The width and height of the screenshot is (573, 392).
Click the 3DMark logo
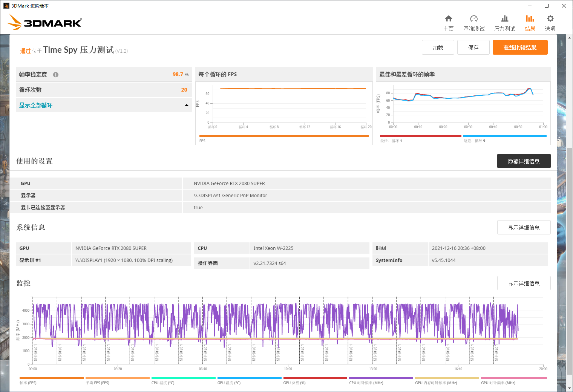tap(45, 22)
